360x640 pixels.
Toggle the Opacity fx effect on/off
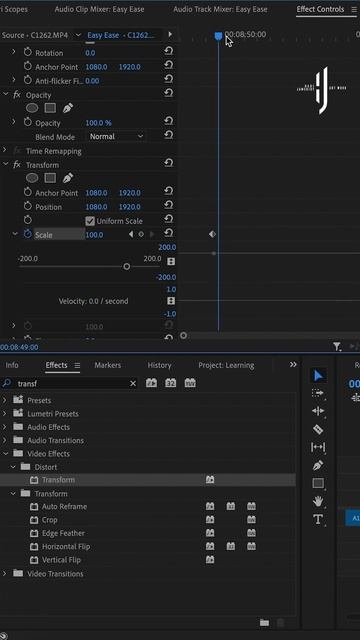tap(17, 95)
